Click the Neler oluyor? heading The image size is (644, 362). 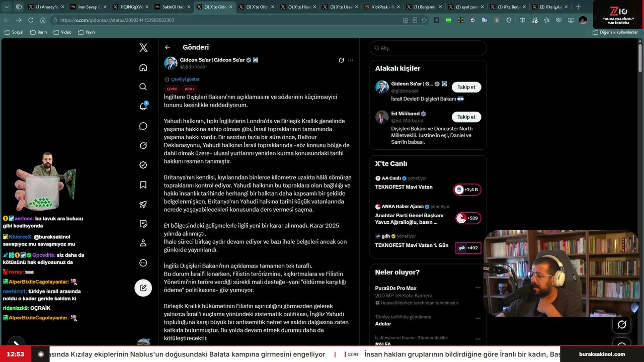[397, 272]
